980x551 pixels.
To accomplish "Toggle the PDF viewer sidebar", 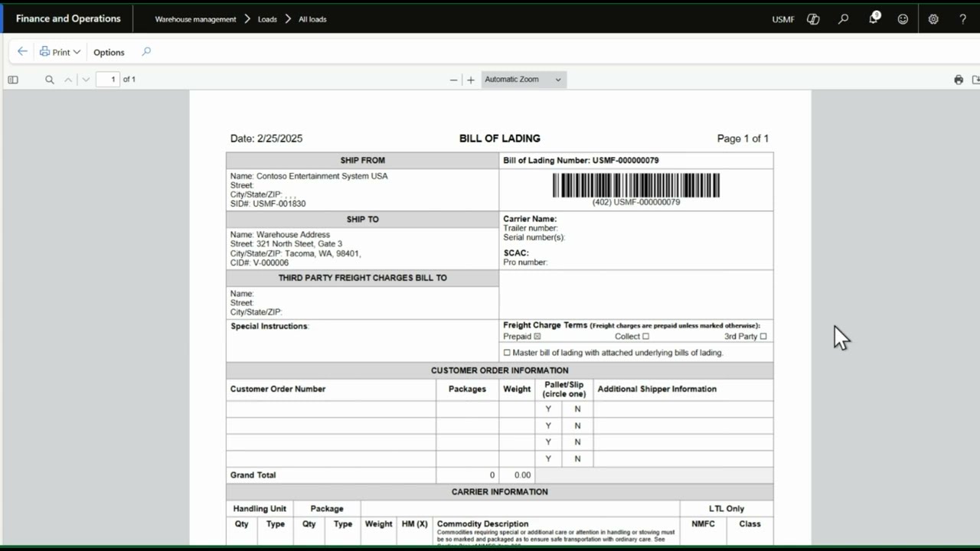I will [x=13, y=80].
